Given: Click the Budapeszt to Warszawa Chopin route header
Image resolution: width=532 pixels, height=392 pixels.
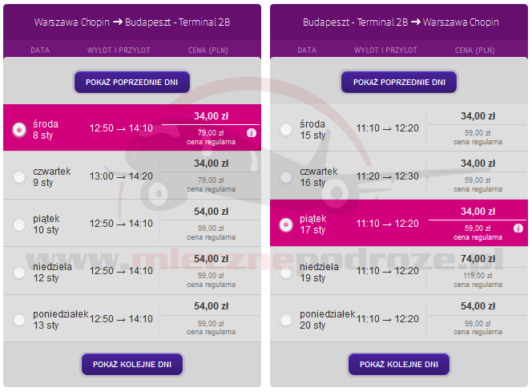Looking at the screenshot, I should coord(401,22).
